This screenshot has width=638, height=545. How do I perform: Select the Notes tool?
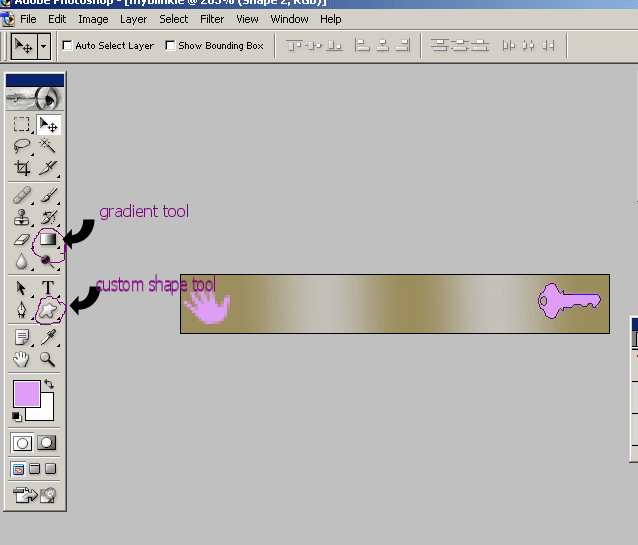pos(22,337)
